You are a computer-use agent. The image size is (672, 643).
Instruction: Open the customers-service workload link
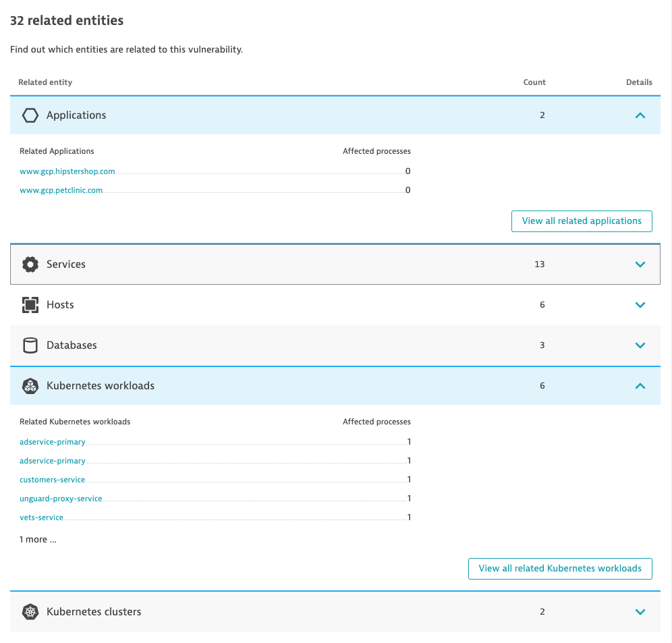tap(53, 480)
